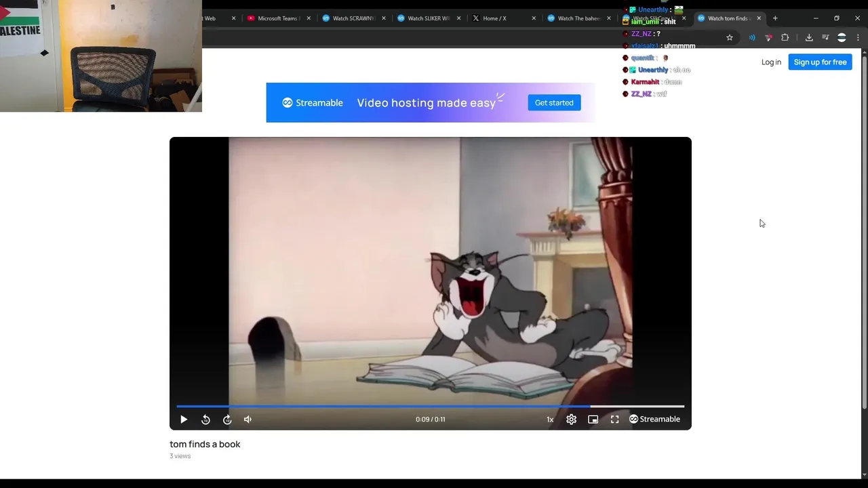Screen dimensions: 868x488
Task: Enter fullscreen video mode
Action: [x=614, y=420]
